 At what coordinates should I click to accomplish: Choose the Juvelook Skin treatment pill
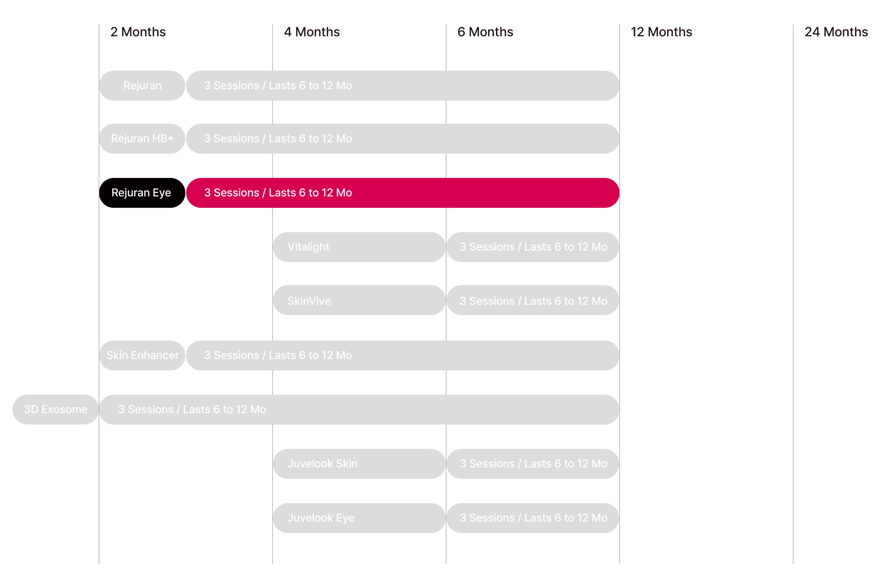pyautogui.click(x=359, y=463)
